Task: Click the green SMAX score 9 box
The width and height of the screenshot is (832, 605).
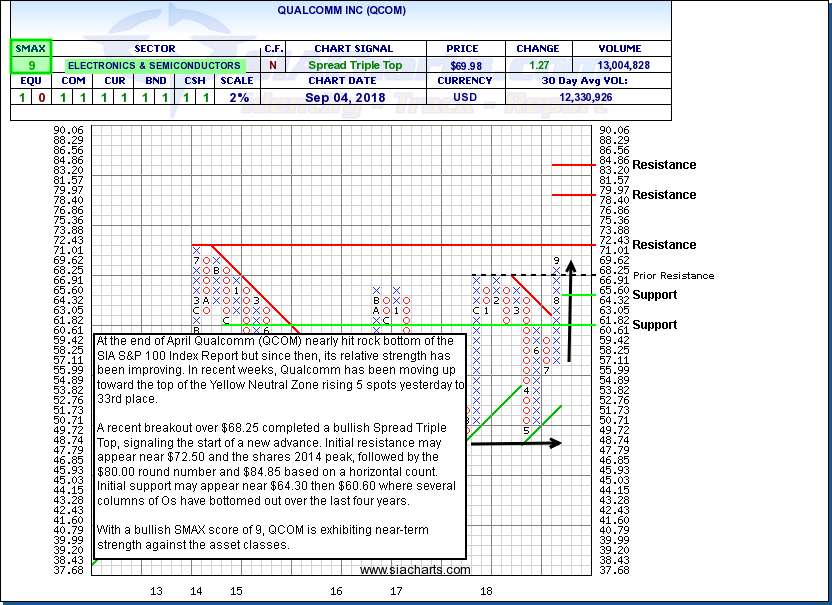Action: point(31,65)
